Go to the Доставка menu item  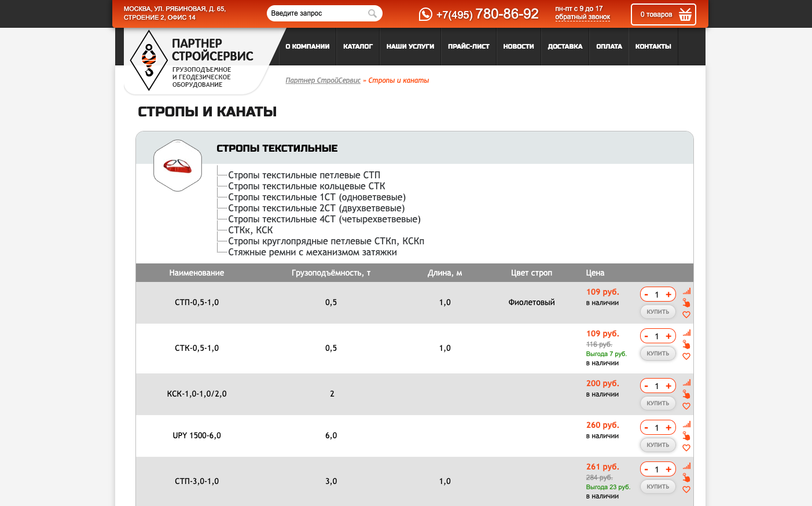click(565, 46)
